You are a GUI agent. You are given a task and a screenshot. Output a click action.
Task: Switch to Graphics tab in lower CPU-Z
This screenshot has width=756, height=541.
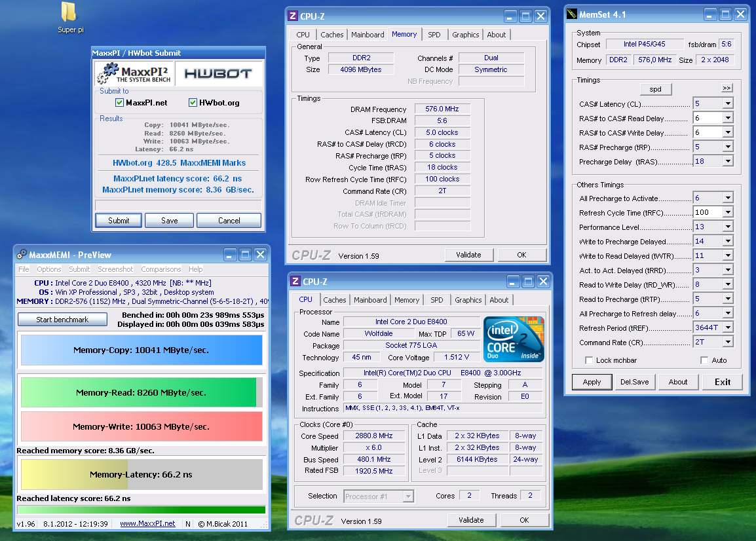[468, 300]
